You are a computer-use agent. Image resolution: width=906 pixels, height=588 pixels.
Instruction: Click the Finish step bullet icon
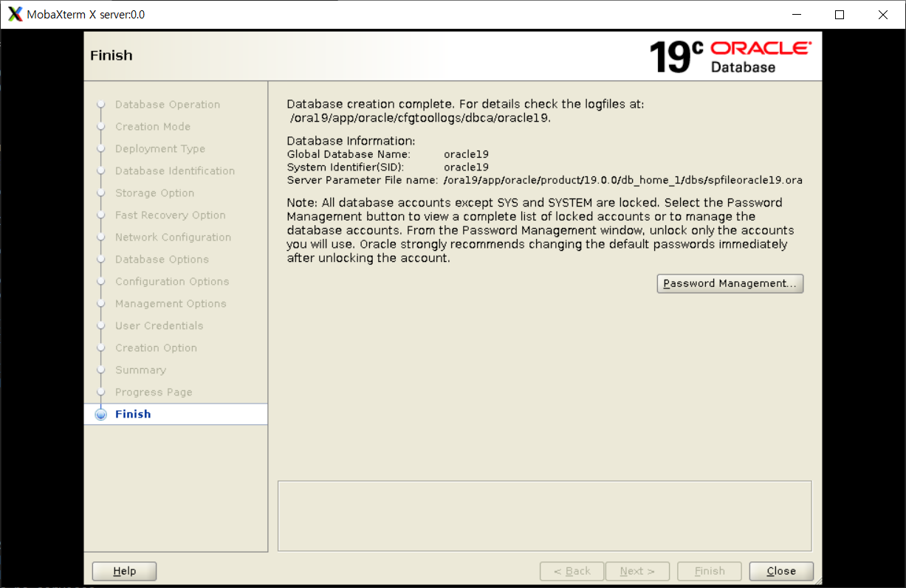pos(101,415)
